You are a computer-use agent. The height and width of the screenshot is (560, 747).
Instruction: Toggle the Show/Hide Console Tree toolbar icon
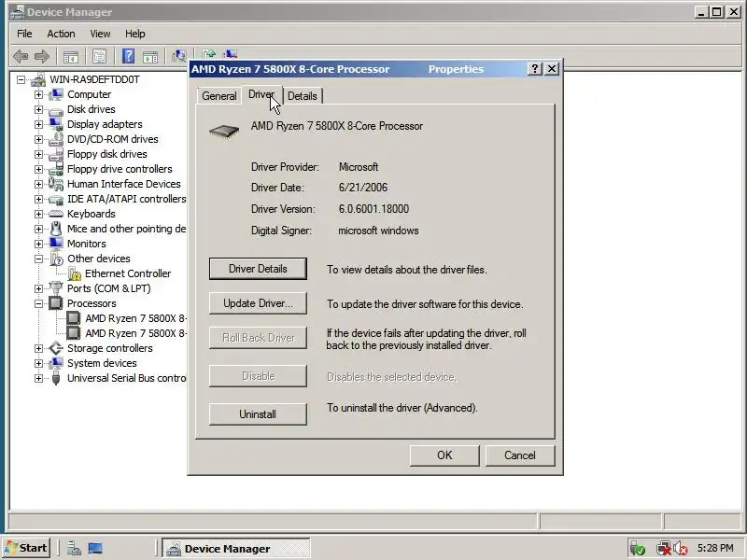(71, 57)
